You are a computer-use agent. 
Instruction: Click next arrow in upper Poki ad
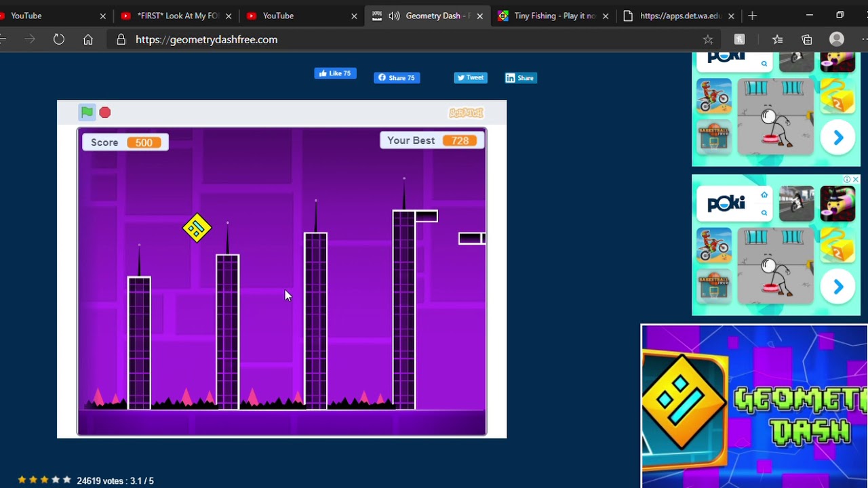838,138
